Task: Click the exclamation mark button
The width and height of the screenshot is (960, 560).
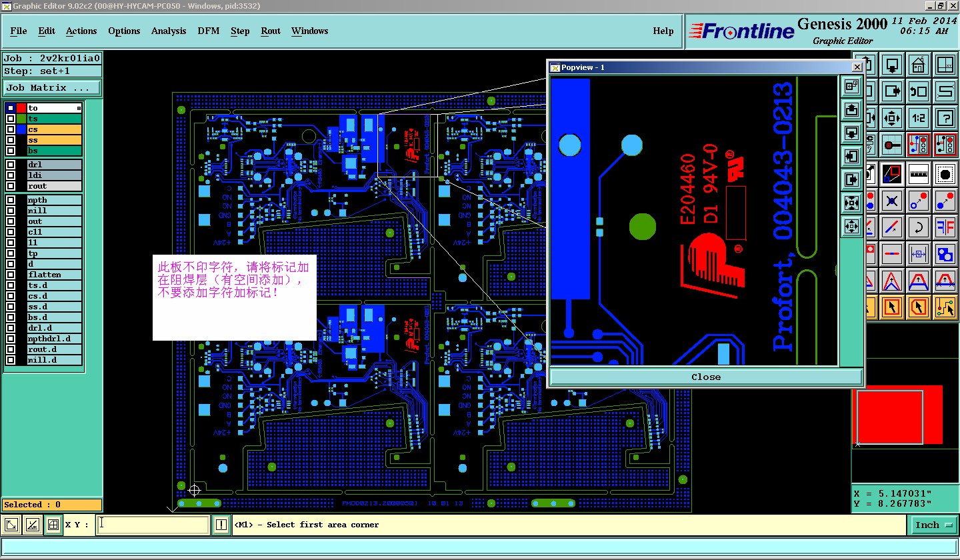Action: coord(221,525)
